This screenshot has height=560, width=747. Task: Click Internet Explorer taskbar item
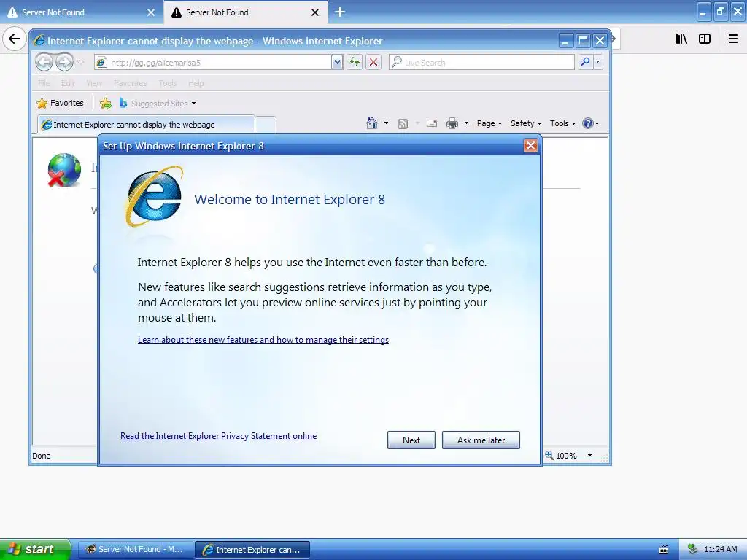tap(252, 550)
